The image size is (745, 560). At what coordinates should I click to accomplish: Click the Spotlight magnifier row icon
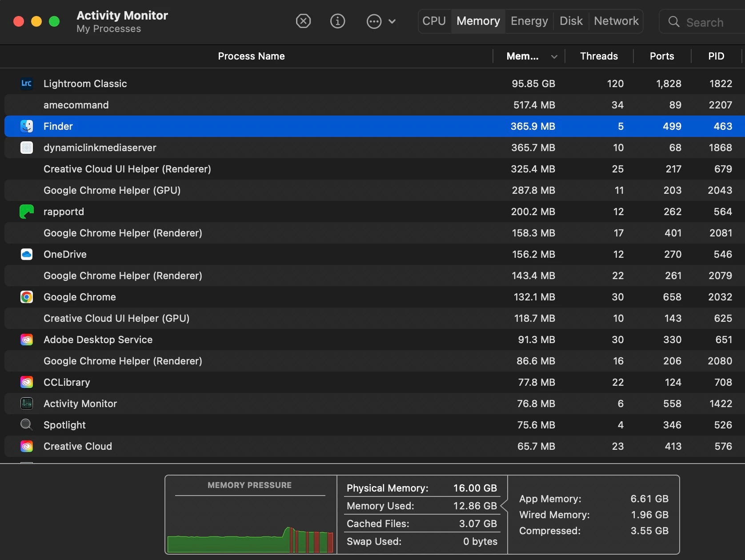tap(27, 425)
